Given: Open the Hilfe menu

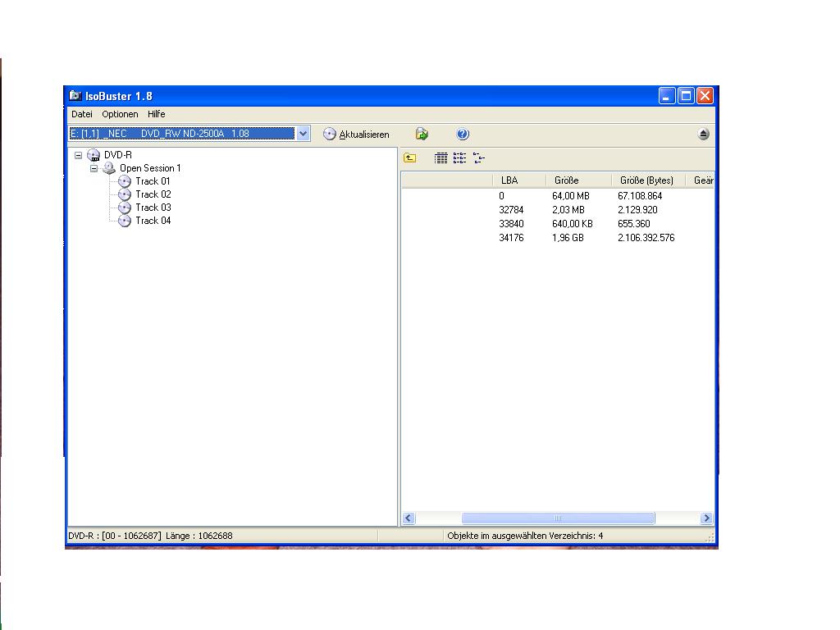Looking at the screenshot, I should pyautogui.click(x=157, y=114).
